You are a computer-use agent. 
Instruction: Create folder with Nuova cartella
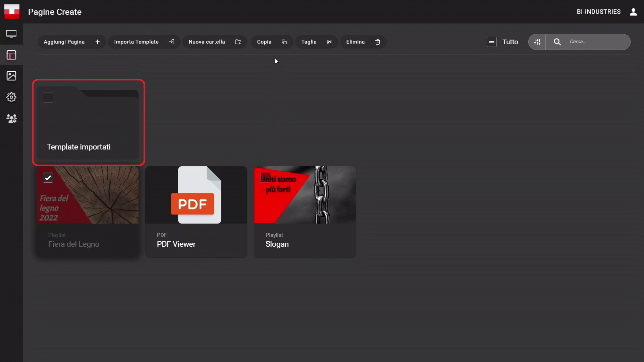[x=214, y=42]
